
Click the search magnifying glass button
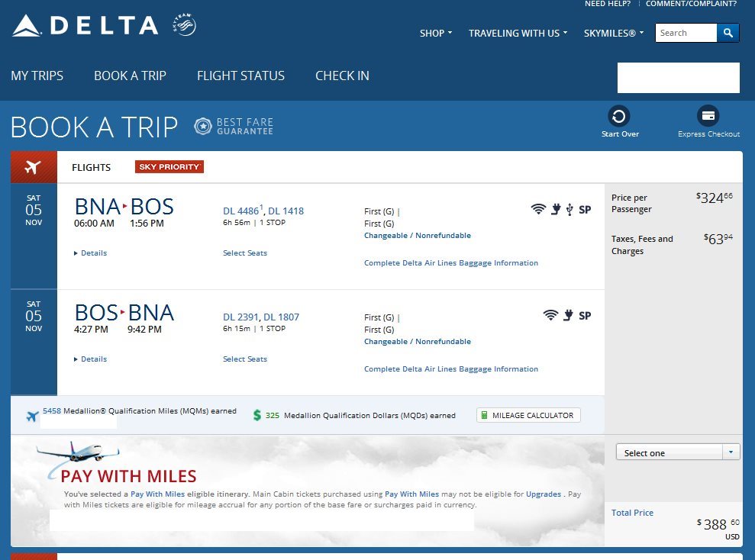click(728, 33)
